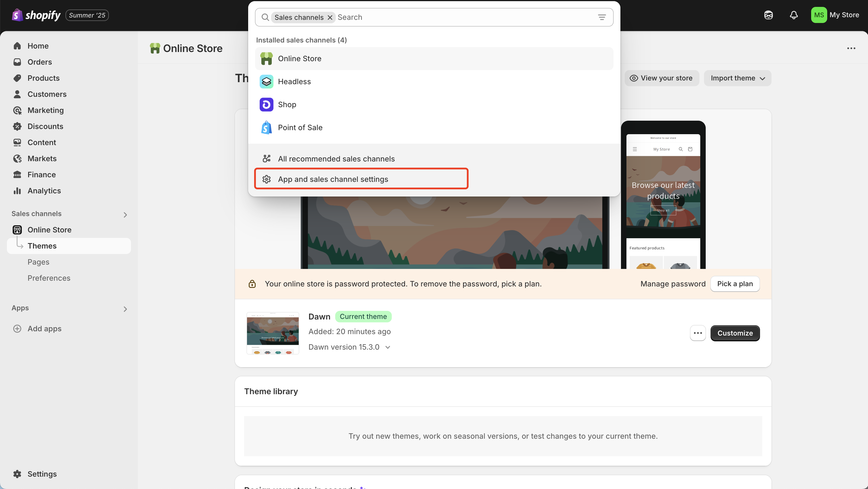Expand the Apps sidebar section
This screenshot has width=868, height=489.
coord(125,309)
